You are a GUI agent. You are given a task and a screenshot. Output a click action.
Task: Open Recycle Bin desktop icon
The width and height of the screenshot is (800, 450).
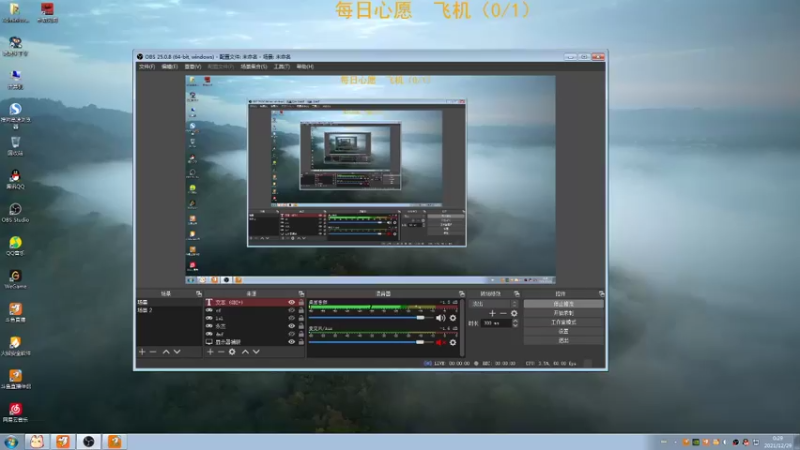[x=15, y=146]
